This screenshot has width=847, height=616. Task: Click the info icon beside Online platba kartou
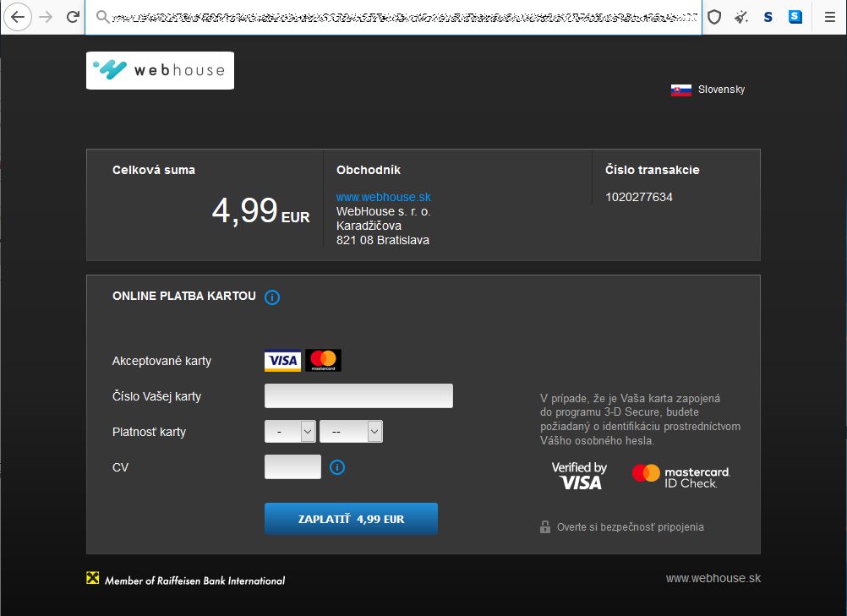[272, 297]
